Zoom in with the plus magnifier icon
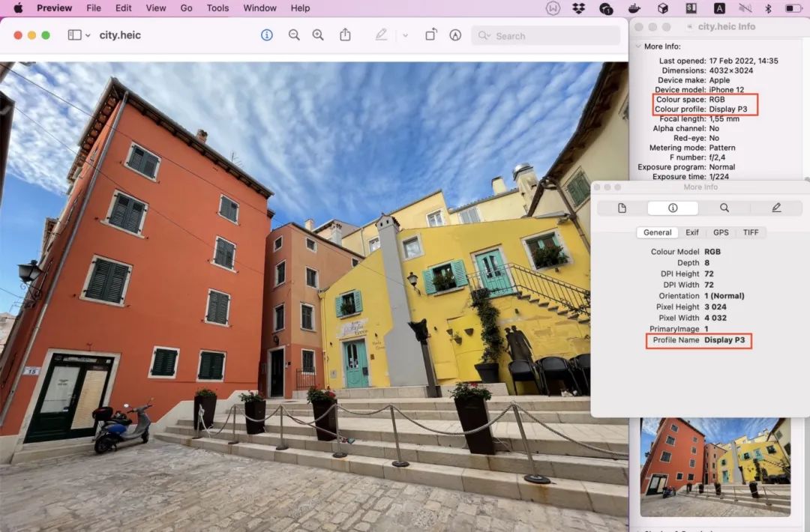The height and width of the screenshot is (532, 810). 318,35
